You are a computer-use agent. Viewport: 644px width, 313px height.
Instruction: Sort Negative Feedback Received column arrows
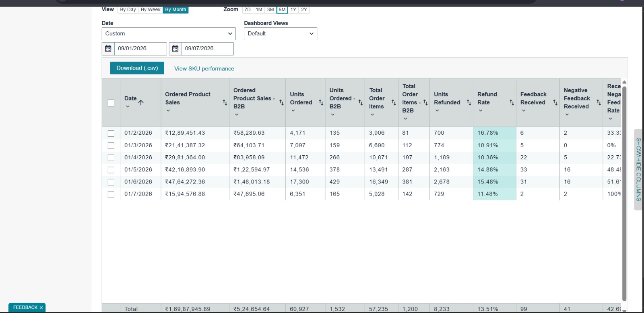(x=599, y=103)
